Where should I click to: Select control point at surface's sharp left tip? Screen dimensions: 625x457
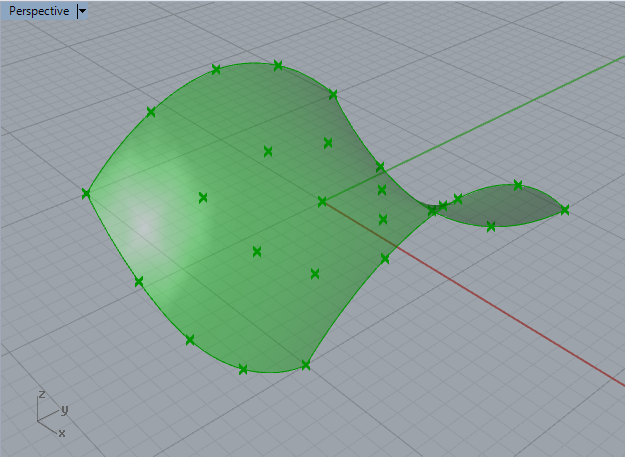86,194
